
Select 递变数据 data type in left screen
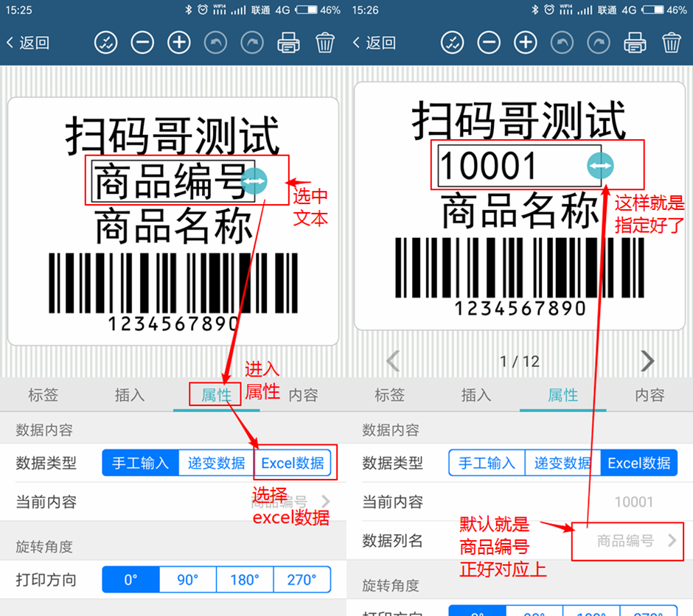tap(217, 463)
